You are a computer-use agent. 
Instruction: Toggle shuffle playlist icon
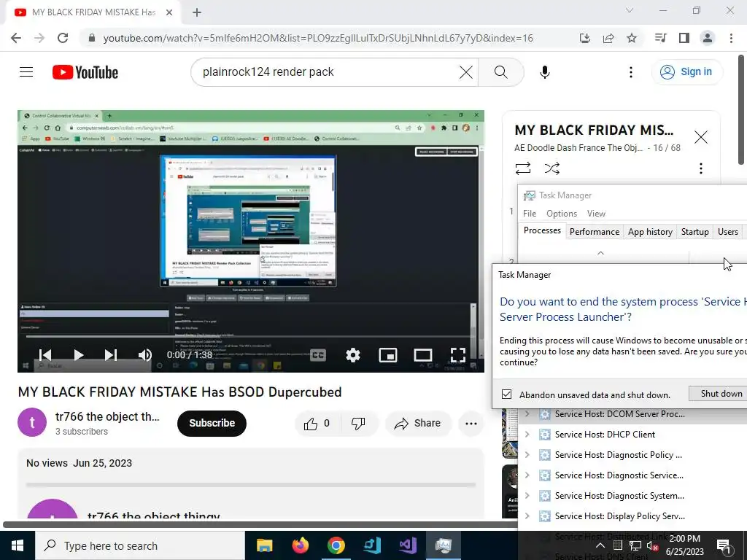pos(551,168)
